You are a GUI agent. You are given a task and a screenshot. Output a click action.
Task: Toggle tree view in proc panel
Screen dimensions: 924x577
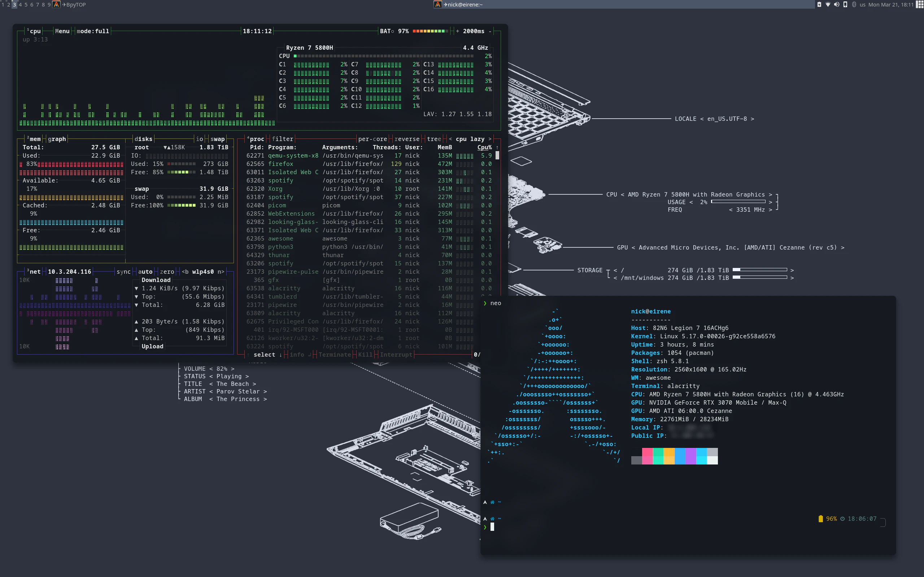coord(434,139)
